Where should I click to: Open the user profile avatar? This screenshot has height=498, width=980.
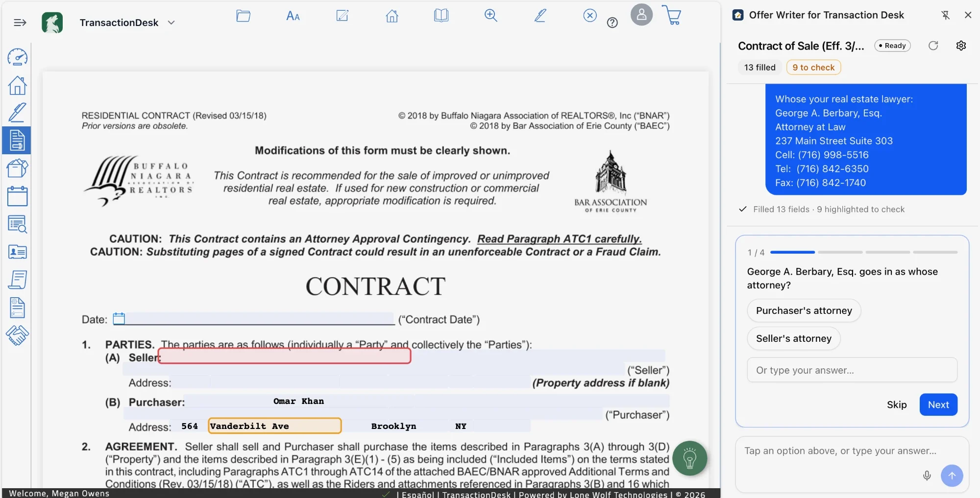(641, 15)
